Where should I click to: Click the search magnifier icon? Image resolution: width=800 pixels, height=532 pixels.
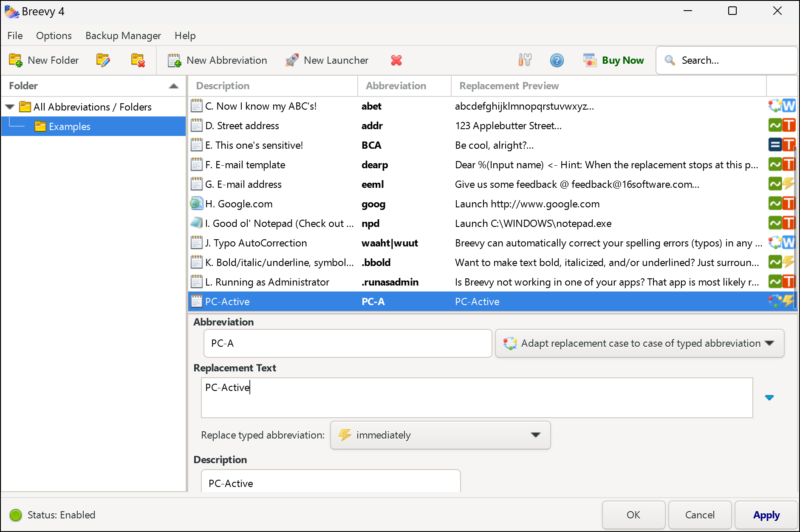click(x=670, y=60)
